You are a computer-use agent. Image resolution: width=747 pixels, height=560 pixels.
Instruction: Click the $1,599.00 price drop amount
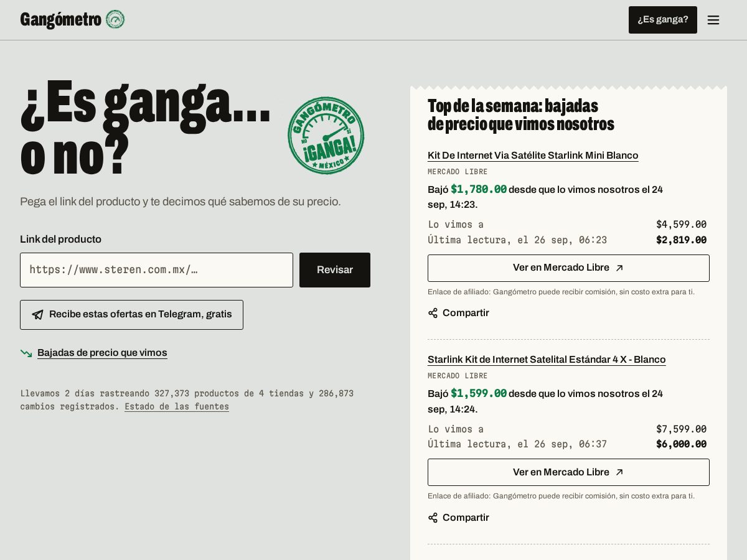(x=479, y=393)
